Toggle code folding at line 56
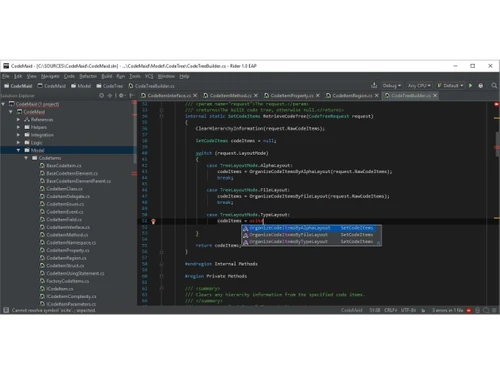 [x=161, y=252]
